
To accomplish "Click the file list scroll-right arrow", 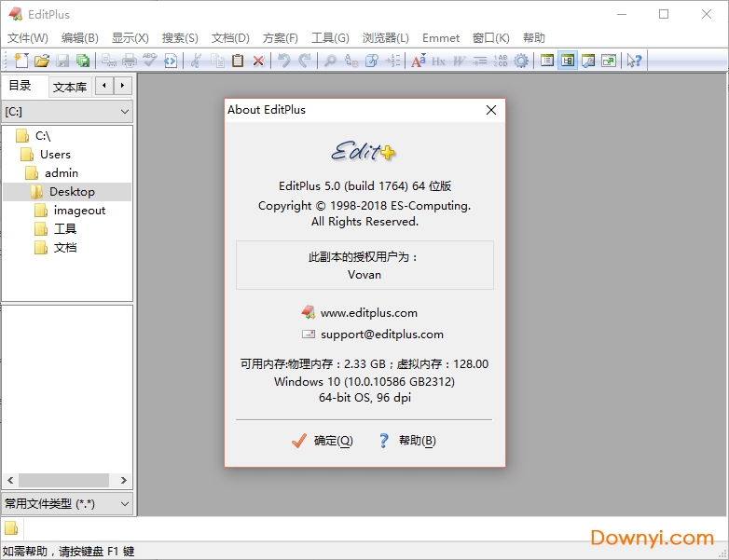I will (x=124, y=480).
